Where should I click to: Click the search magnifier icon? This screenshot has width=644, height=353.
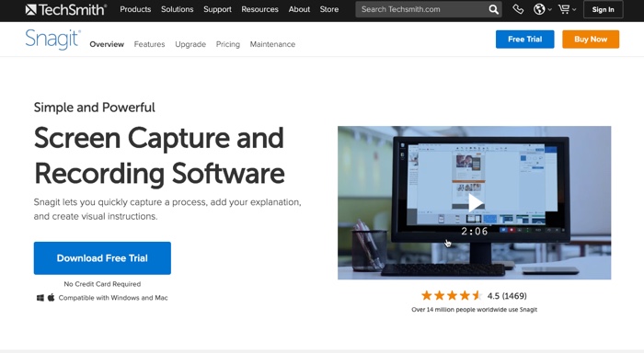pos(493,9)
